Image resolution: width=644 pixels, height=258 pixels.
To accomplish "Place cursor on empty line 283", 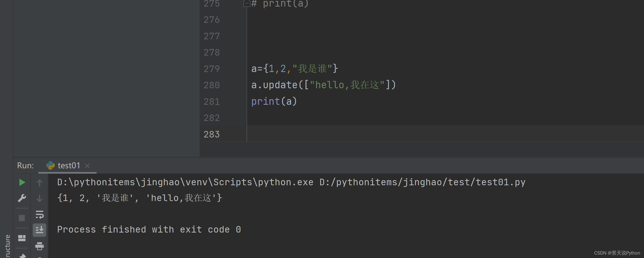I will pyautogui.click(x=445, y=134).
